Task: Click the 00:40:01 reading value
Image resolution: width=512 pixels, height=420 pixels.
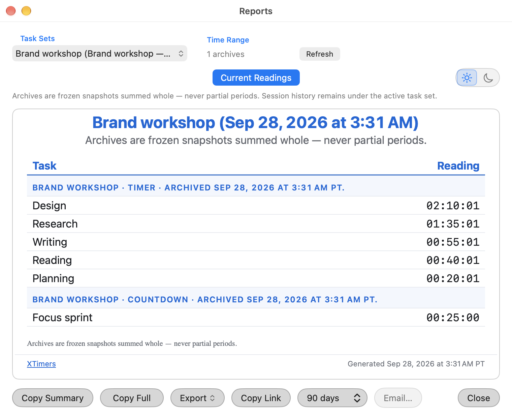Action: coord(453,260)
